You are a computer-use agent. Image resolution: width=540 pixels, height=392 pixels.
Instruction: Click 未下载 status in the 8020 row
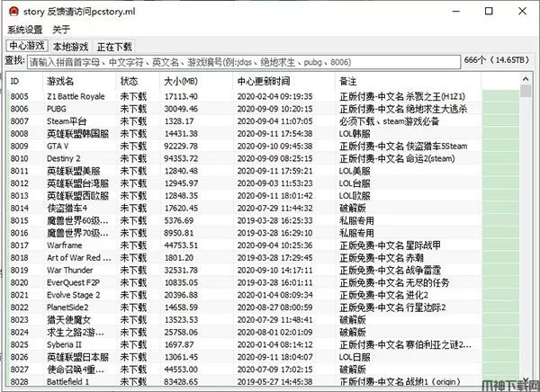[x=133, y=282]
